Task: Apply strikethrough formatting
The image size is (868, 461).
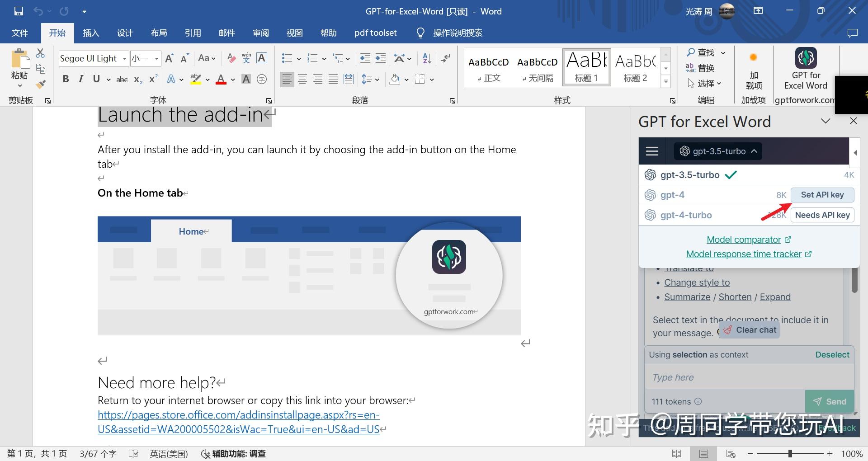Action: 122,80
